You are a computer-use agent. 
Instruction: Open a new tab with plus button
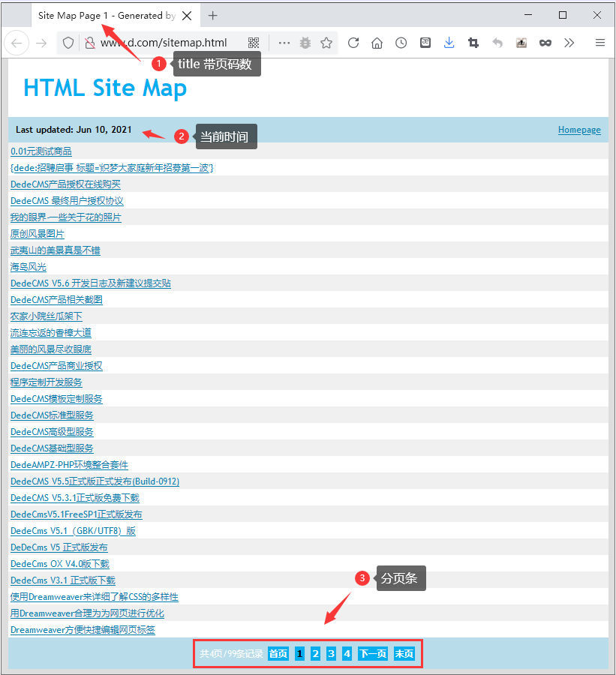point(213,15)
